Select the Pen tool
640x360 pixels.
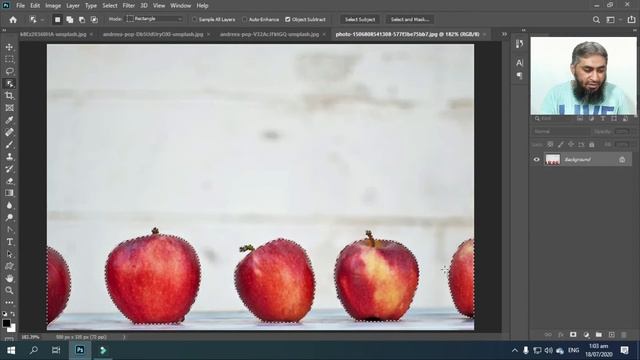point(9,230)
